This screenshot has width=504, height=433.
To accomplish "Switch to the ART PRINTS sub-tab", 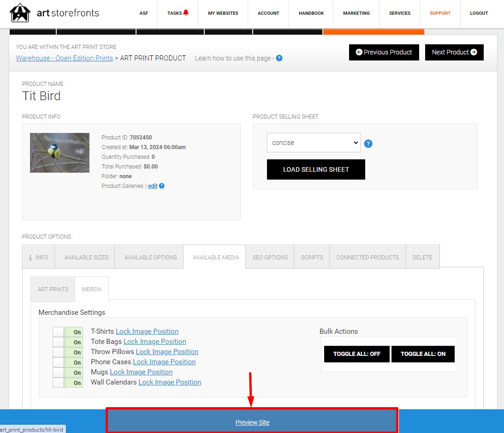I will click(x=53, y=289).
